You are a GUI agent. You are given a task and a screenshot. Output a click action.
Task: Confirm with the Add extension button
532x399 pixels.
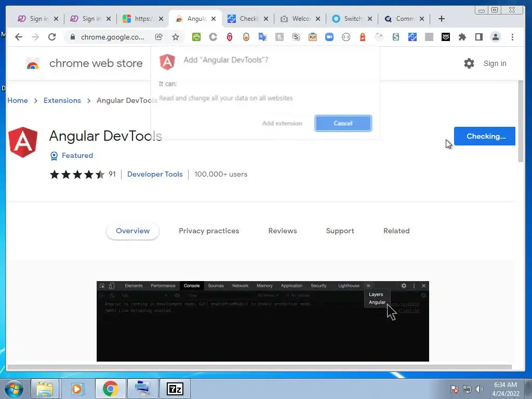tap(282, 123)
